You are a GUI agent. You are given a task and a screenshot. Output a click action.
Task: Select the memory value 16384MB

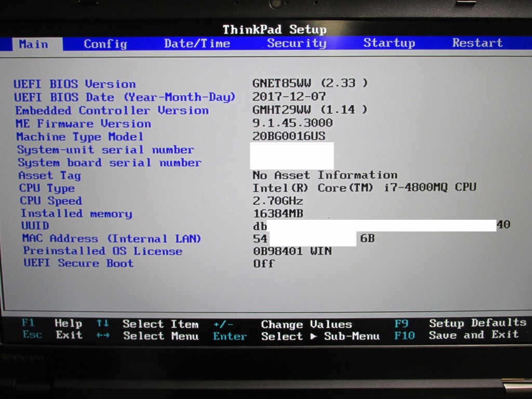pos(278,214)
